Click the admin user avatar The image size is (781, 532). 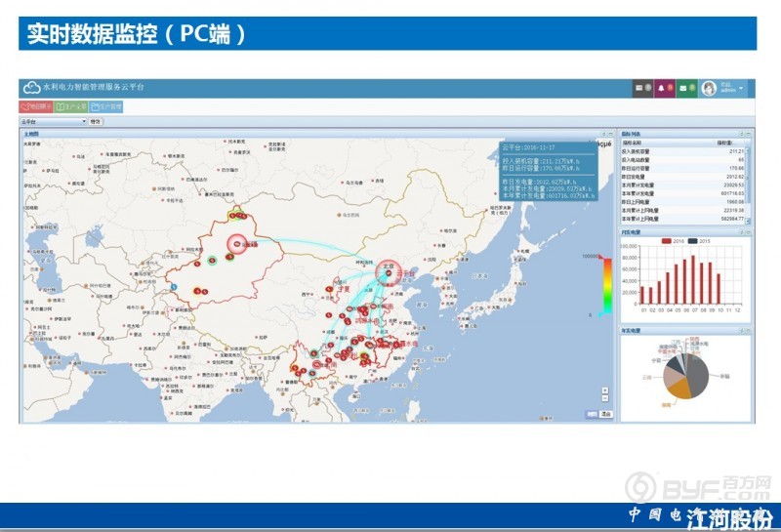(x=709, y=89)
